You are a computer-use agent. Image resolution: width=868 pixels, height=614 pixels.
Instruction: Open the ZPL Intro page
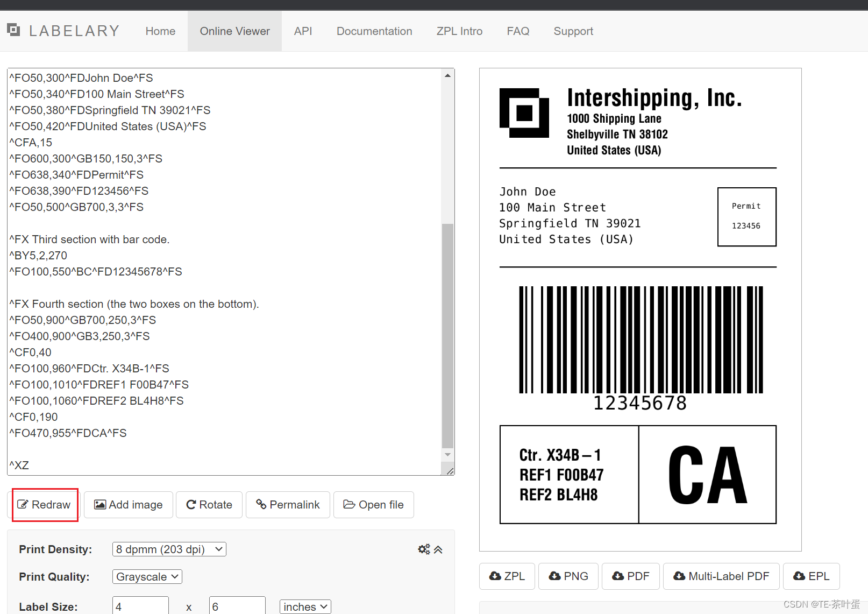[459, 31]
